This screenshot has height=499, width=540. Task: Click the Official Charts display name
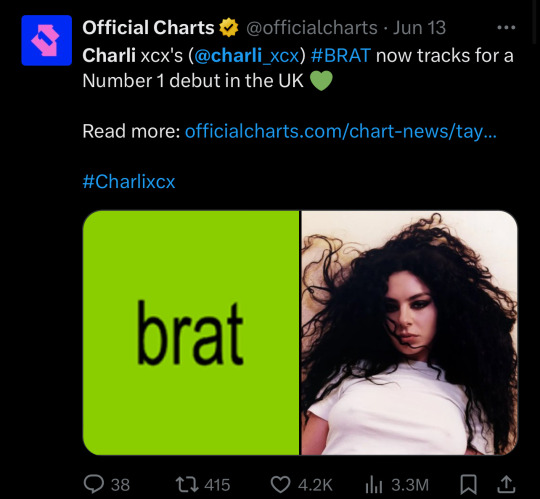pyautogui.click(x=148, y=28)
